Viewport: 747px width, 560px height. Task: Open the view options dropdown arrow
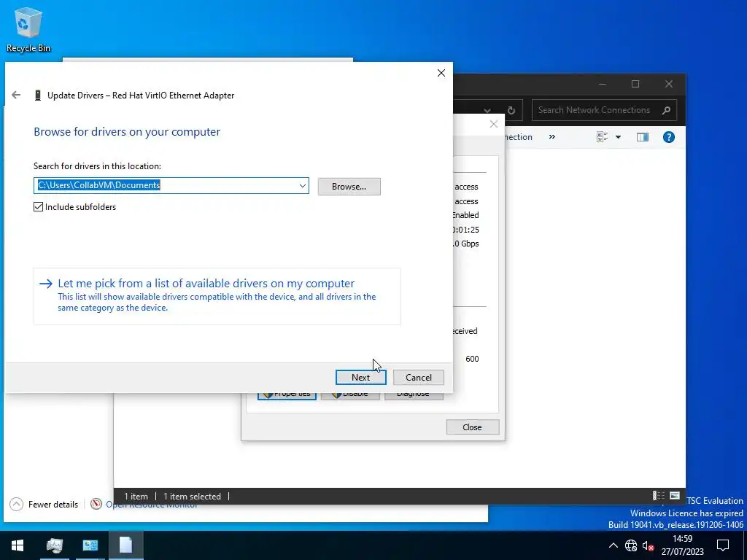point(619,137)
